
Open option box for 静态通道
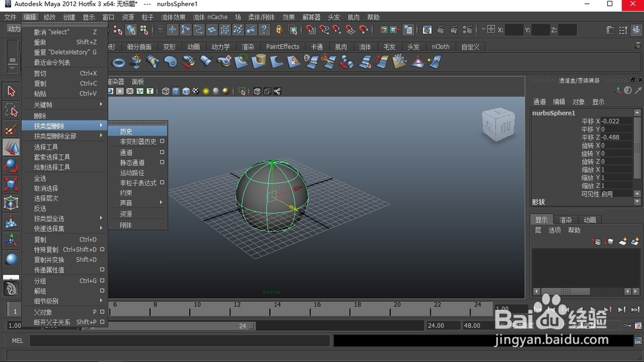click(x=162, y=162)
